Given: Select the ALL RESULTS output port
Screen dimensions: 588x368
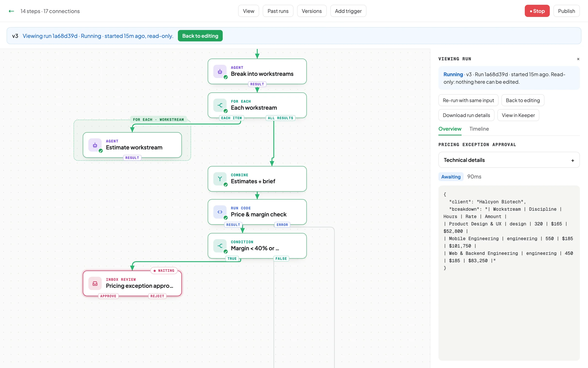Looking at the screenshot, I should point(281,118).
